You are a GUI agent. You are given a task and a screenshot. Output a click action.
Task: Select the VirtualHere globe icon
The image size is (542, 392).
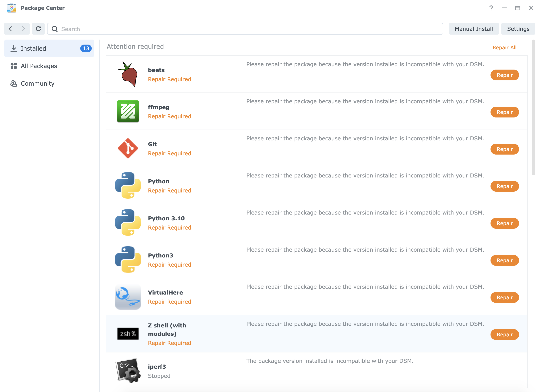click(x=128, y=297)
